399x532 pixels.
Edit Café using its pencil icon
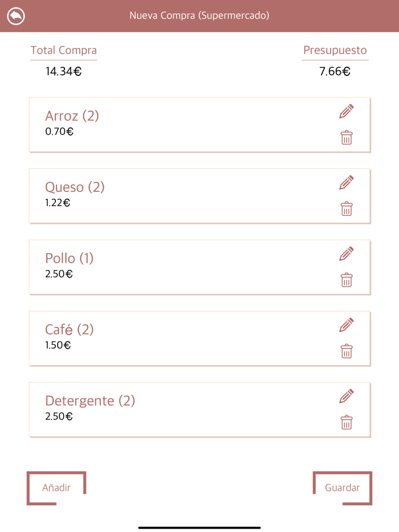(x=347, y=325)
